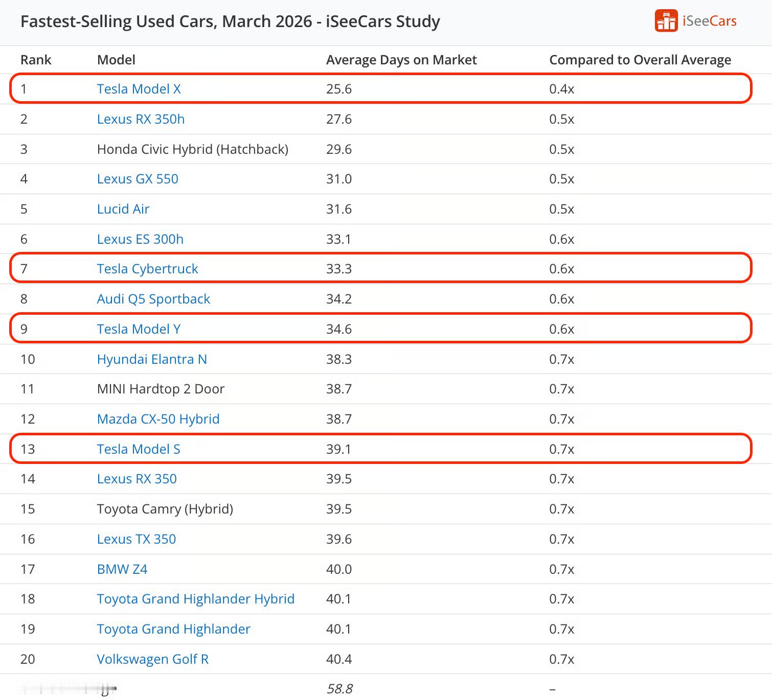Select the 0.7x value in BMW Z4 row
Image resolution: width=772 pixels, height=700 pixels.
click(x=562, y=569)
